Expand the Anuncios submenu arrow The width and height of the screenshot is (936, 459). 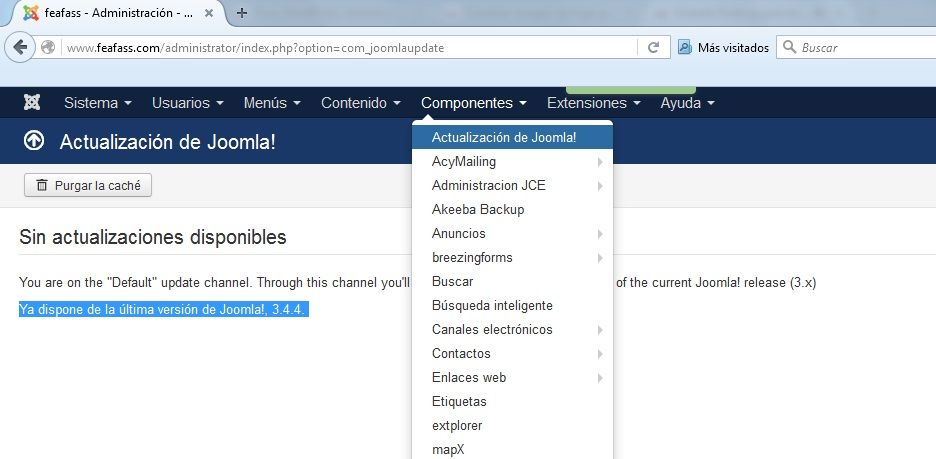(600, 234)
